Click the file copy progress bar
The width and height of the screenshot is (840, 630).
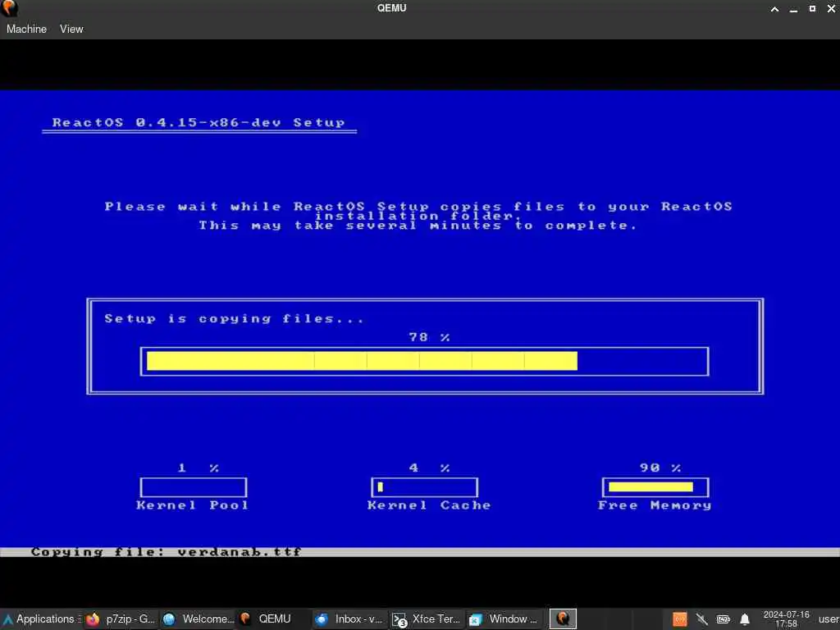[424, 361]
